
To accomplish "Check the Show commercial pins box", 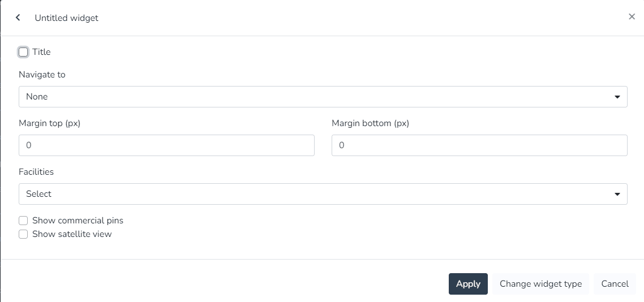I will point(23,221).
